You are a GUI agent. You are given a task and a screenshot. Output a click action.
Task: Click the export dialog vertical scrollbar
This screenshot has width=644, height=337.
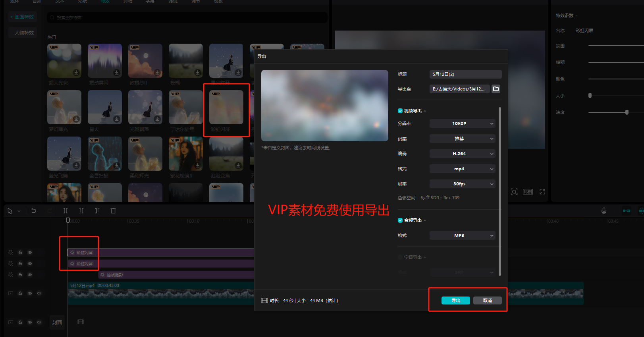tap(499, 191)
